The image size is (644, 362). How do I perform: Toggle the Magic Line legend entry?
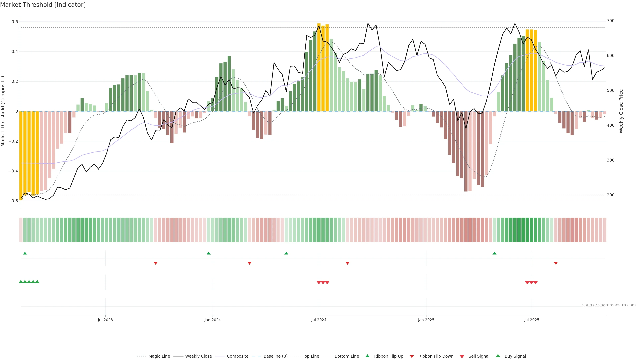159,356
